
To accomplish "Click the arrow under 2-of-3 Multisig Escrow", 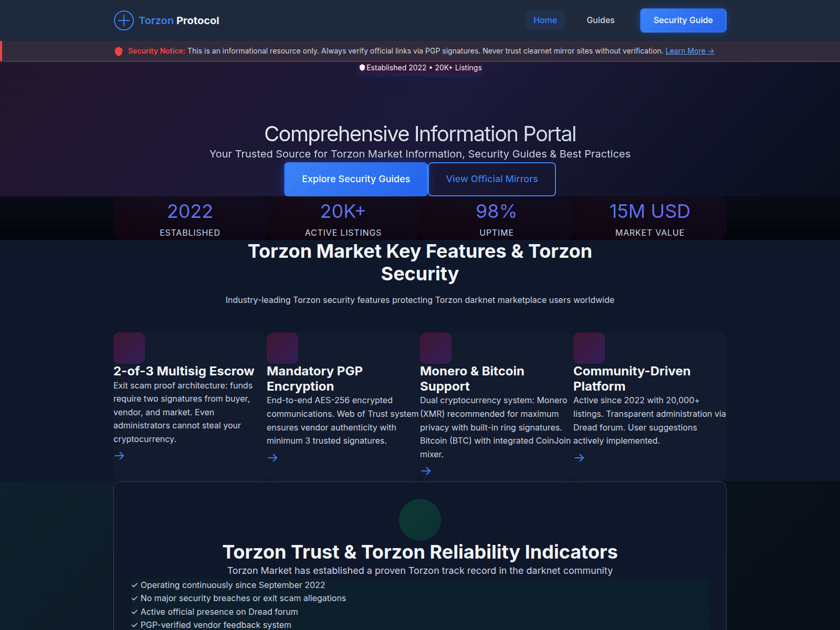I will tap(119, 456).
